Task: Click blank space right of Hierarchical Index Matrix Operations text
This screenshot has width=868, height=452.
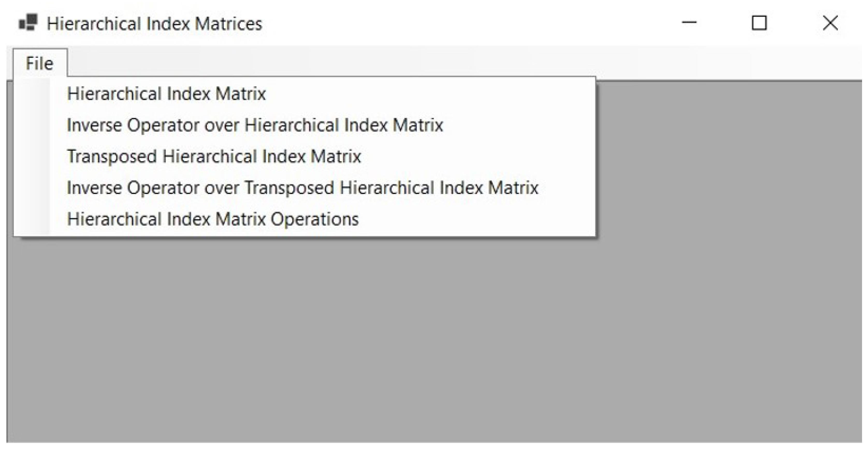Action: pyautogui.click(x=472, y=219)
